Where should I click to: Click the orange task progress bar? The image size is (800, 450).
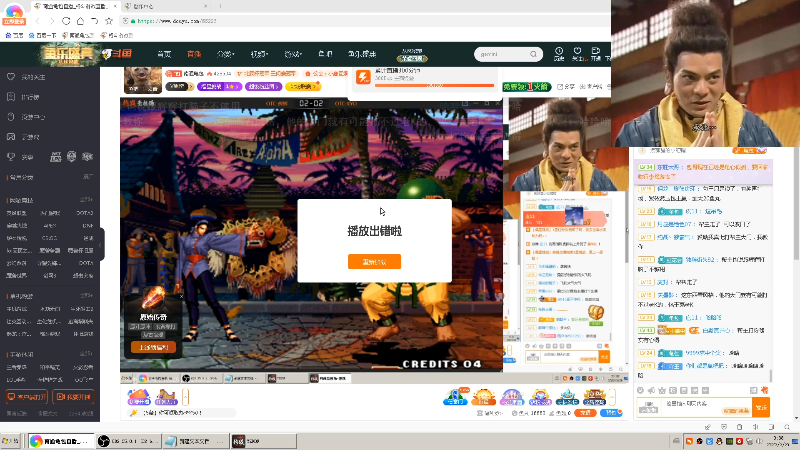[434, 85]
